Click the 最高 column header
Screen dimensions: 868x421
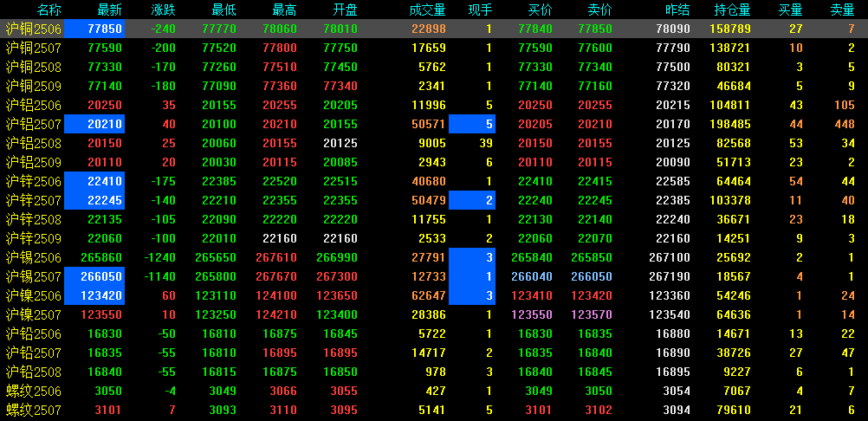tap(285, 10)
